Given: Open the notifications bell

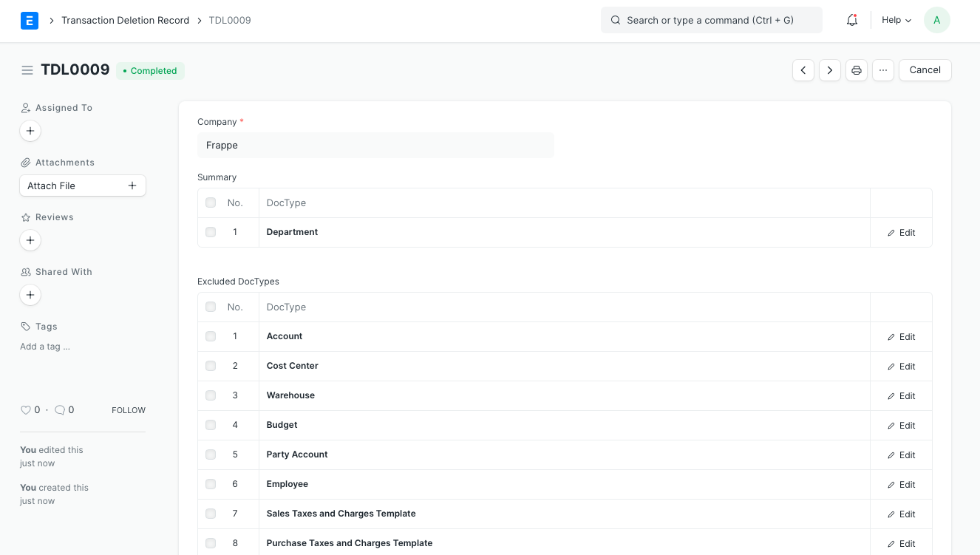Looking at the screenshot, I should pyautogui.click(x=852, y=21).
